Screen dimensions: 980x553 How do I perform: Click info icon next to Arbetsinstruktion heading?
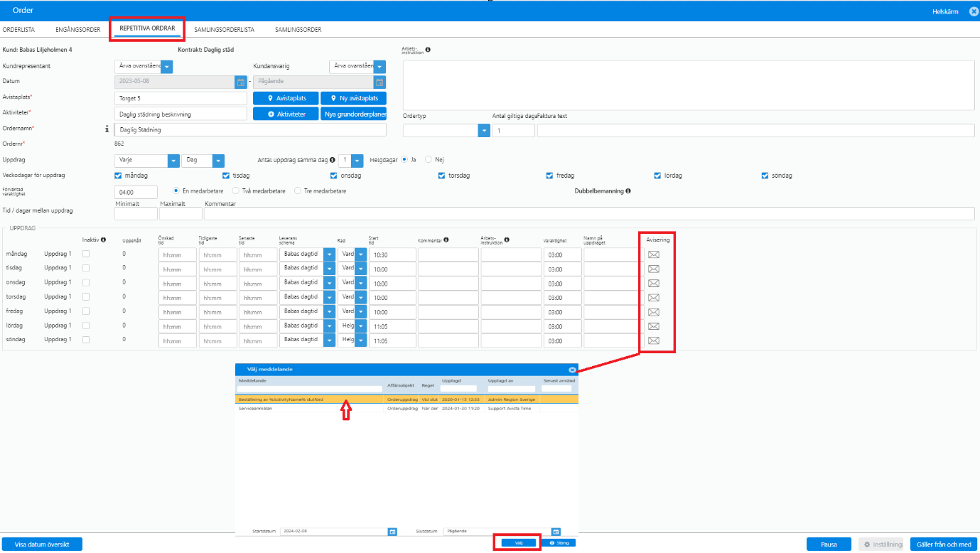(428, 50)
